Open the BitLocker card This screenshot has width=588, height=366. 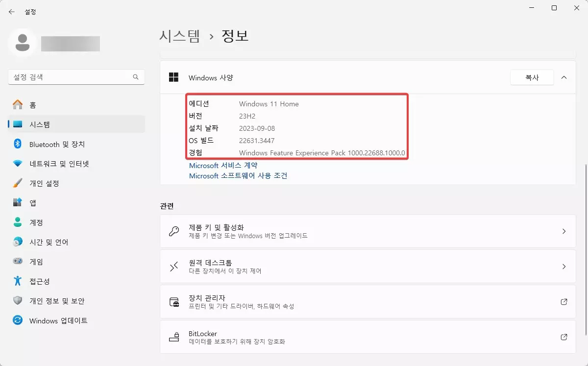(x=368, y=337)
